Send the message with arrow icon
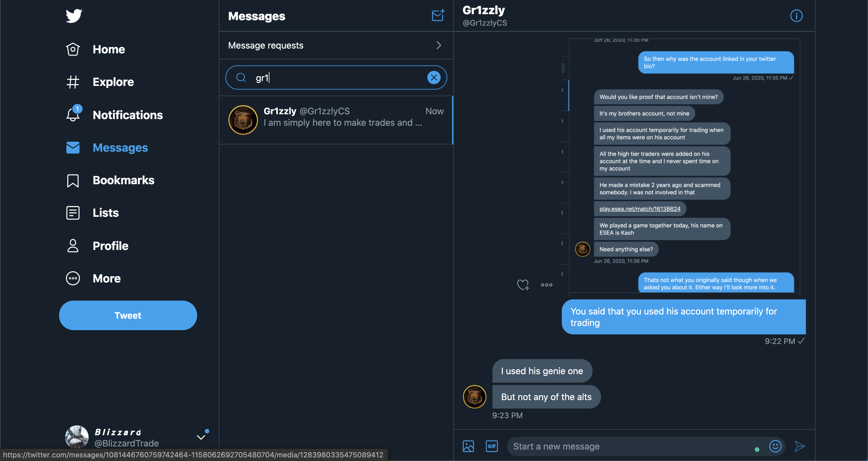This screenshot has height=461, width=868. point(799,446)
